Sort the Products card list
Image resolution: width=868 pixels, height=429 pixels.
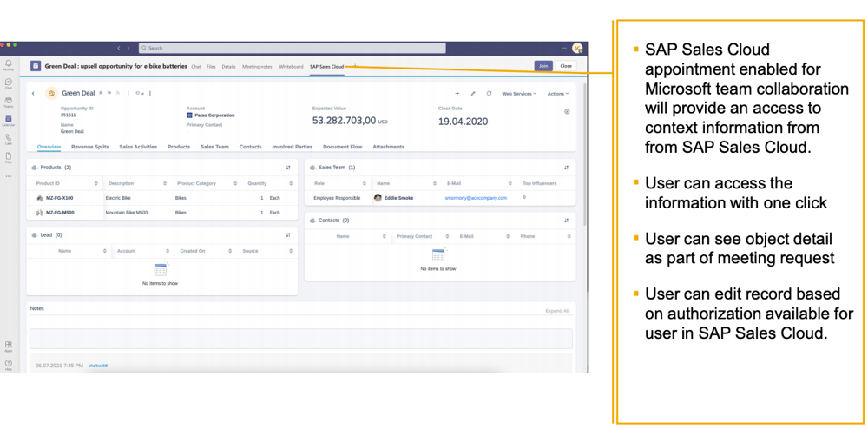click(288, 168)
